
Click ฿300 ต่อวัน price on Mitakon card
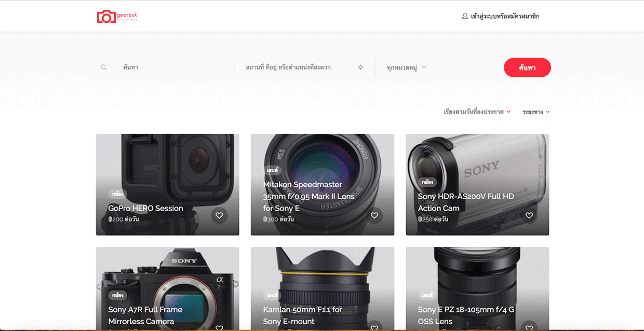(278, 219)
